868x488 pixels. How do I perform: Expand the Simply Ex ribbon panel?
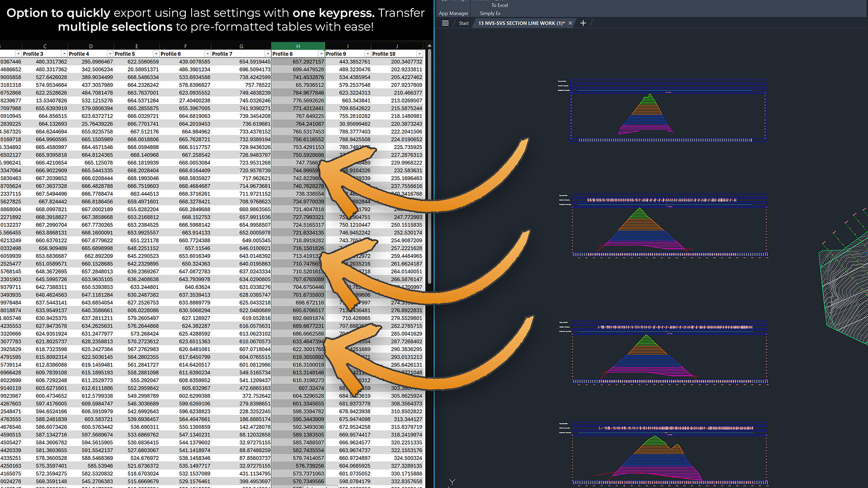pos(490,13)
